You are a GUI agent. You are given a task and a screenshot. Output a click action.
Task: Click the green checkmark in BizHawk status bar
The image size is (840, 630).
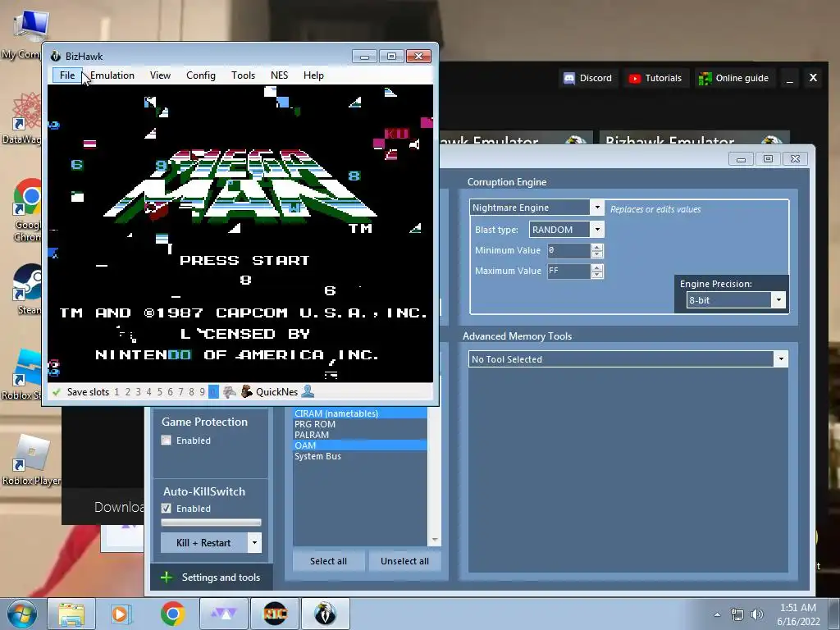pos(57,392)
